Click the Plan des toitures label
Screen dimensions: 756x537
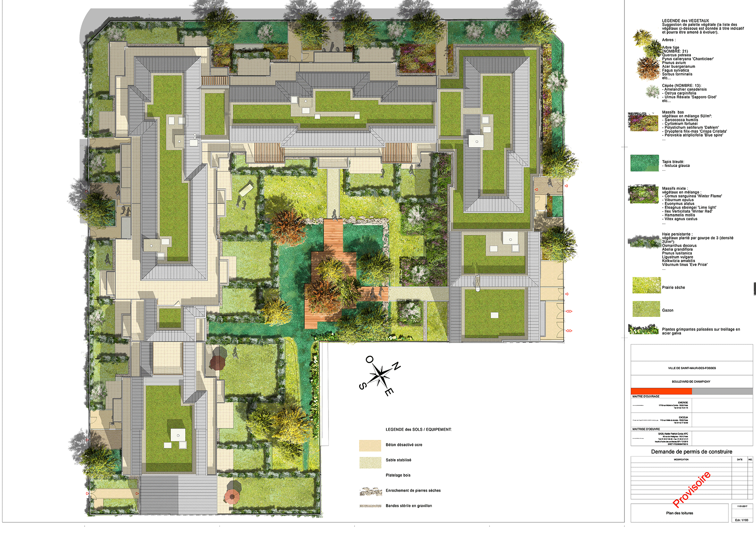click(679, 513)
